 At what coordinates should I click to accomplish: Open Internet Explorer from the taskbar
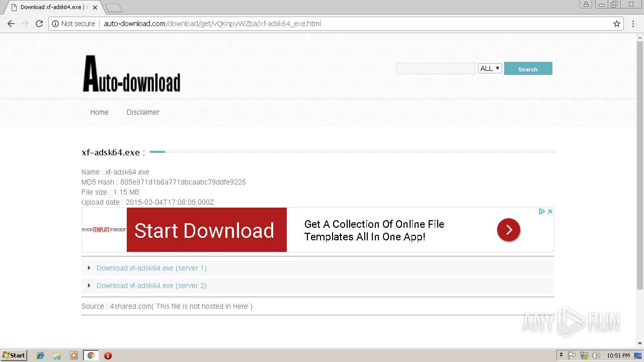(40, 355)
